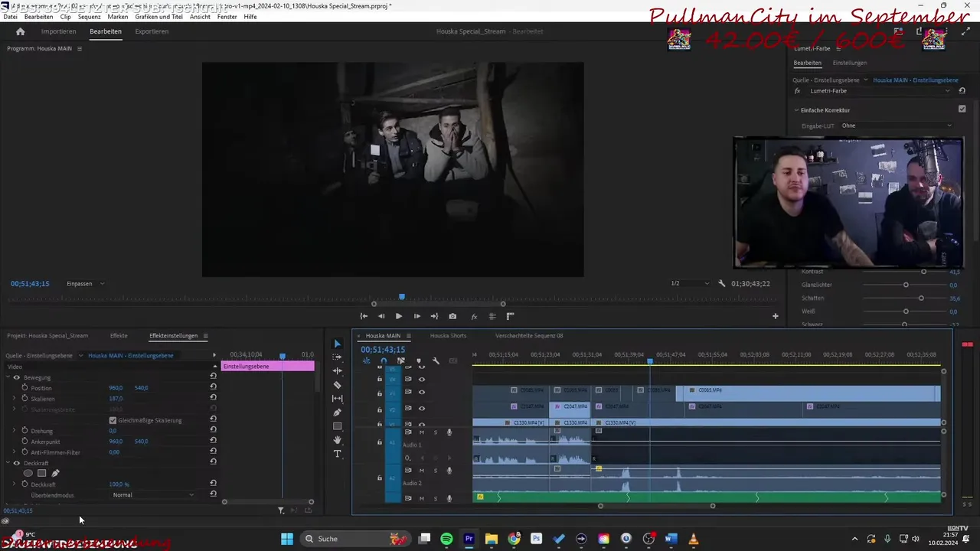The height and width of the screenshot is (551, 980).
Task: Go to Out point
Action: click(x=434, y=316)
